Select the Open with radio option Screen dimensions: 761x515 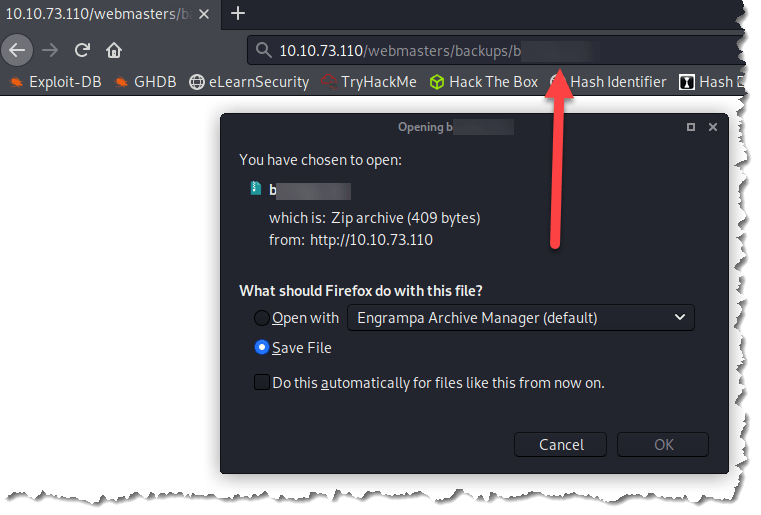261,318
